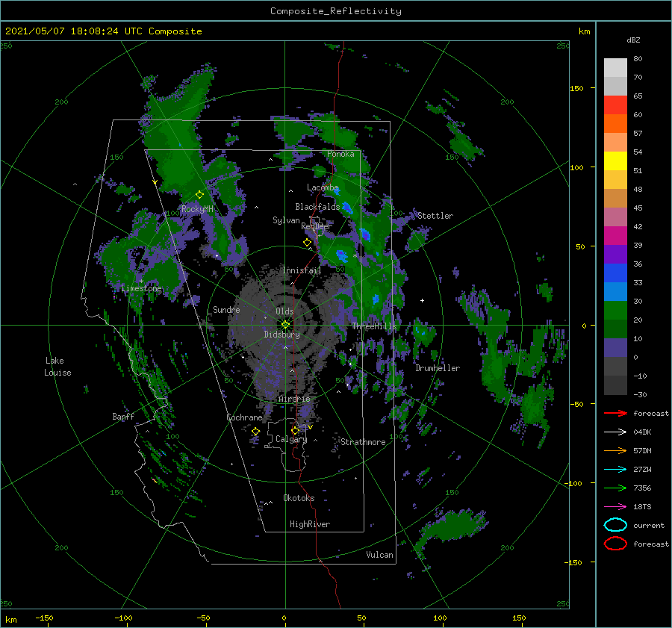Click the Banff label

click(x=123, y=416)
